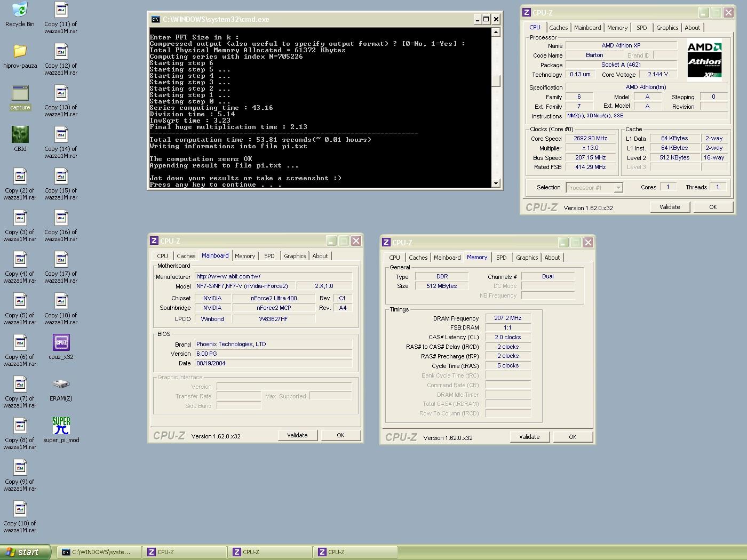Screen dimensions: 747x560
Task: Activate third CPU-Z taskbar button
Action: 355,552
